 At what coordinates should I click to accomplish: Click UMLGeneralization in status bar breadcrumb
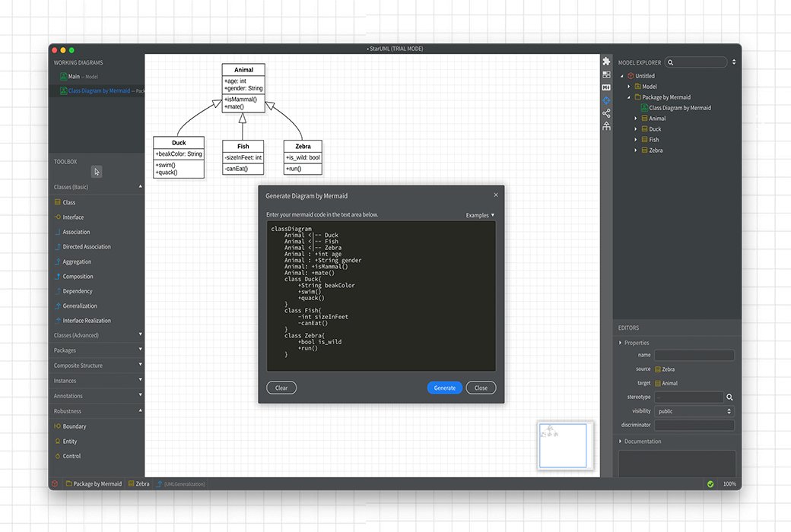[180, 484]
